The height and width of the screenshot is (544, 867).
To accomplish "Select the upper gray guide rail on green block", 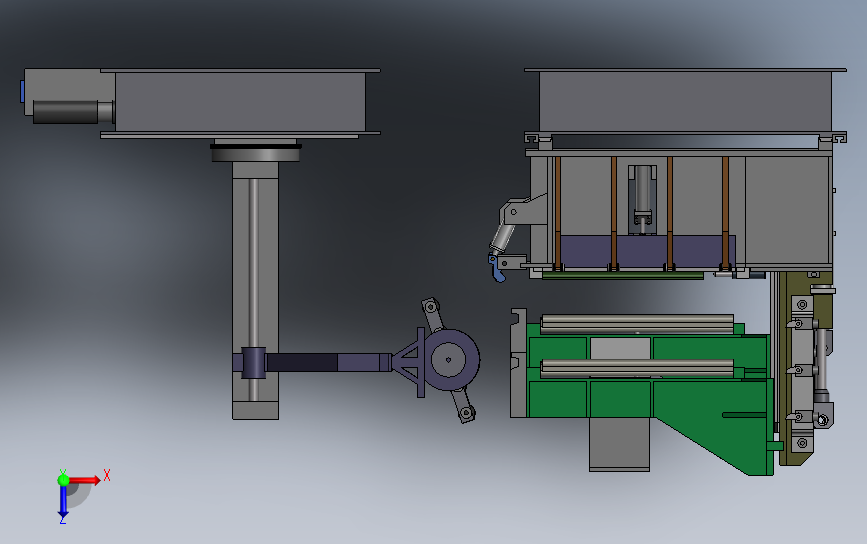I will (637, 324).
